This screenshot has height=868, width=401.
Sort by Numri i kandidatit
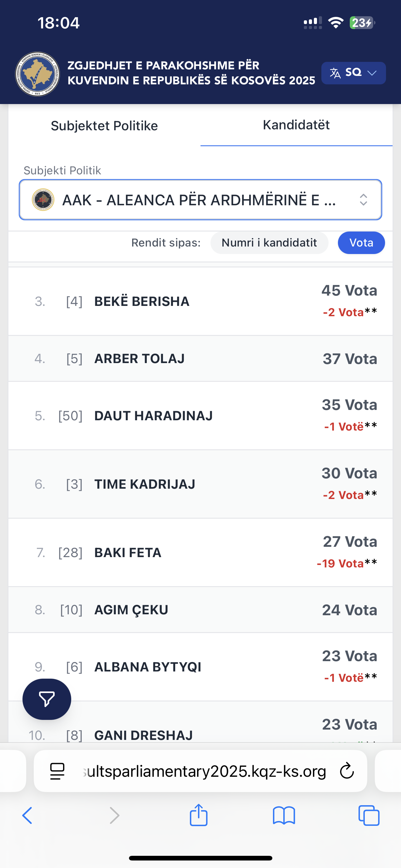point(269,242)
